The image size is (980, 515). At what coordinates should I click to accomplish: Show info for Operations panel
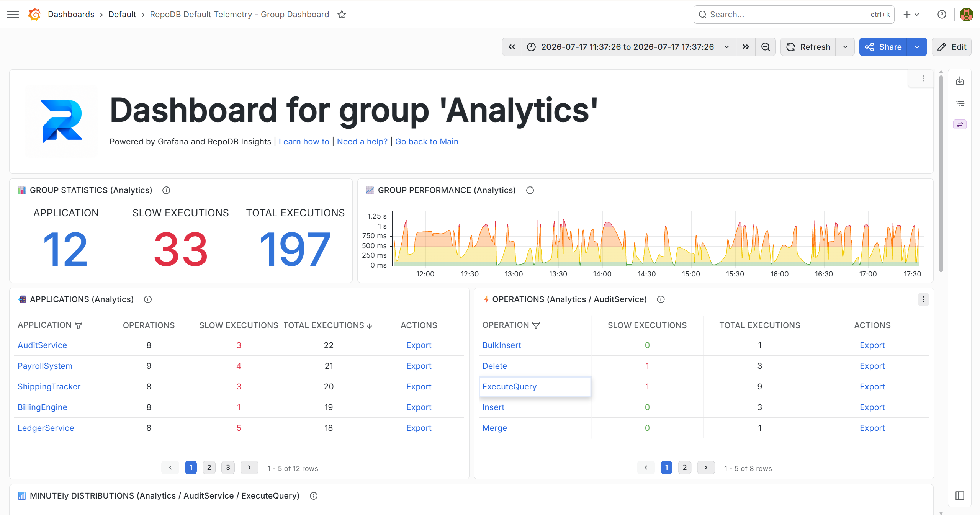[x=661, y=299]
